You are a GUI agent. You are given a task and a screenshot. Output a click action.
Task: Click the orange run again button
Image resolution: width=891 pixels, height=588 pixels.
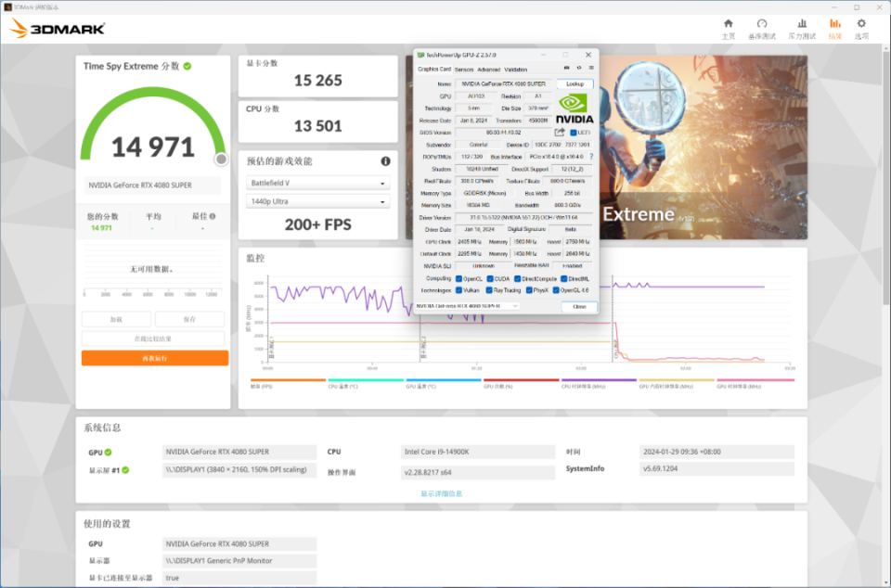[x=155, y=358]
